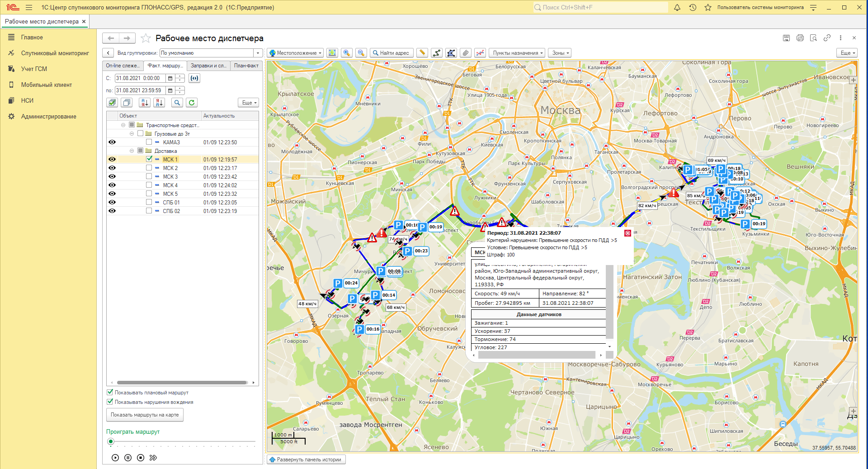Refresh the object list
This screenshot has width=868, height=469.
(192, 103)
